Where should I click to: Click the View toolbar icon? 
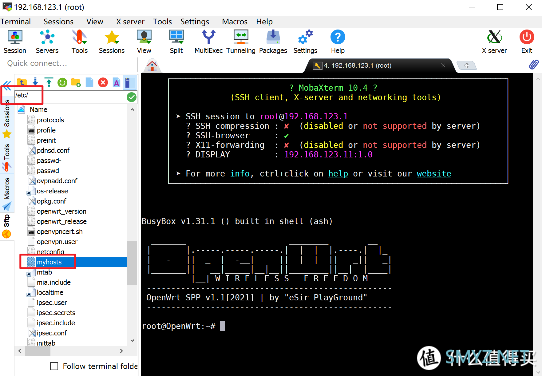[144, 41]
